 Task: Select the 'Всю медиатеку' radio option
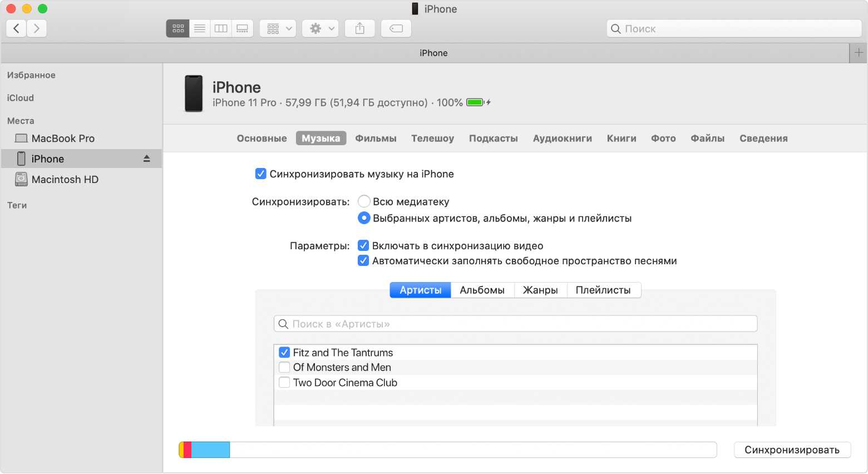coord(364,201)
